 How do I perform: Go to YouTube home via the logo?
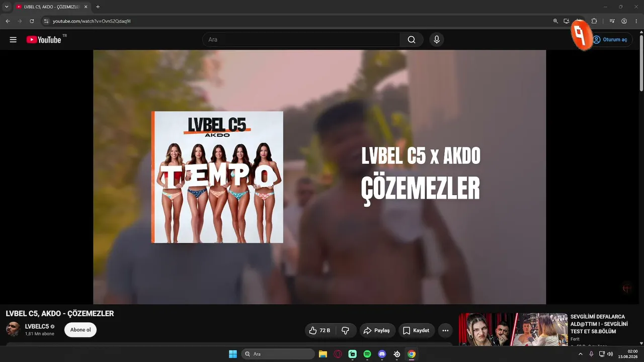(x=44, y=40)
